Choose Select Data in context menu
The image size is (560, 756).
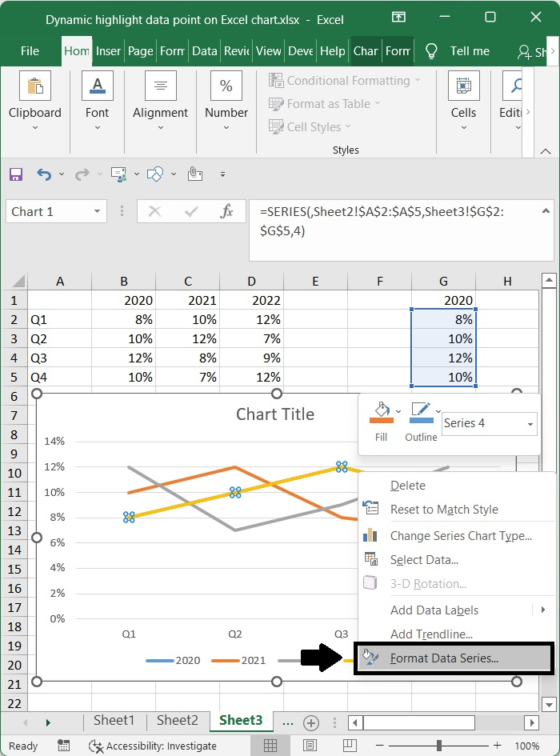point(424,560)
